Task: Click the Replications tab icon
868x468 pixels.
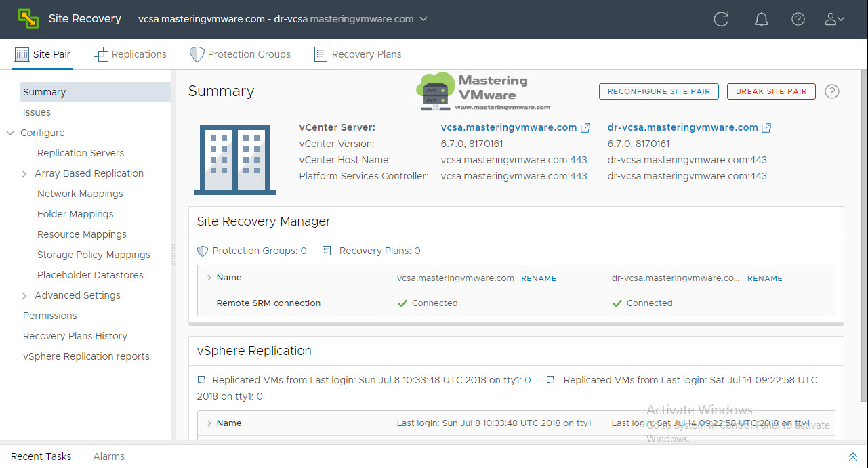Action: point(100,54)
